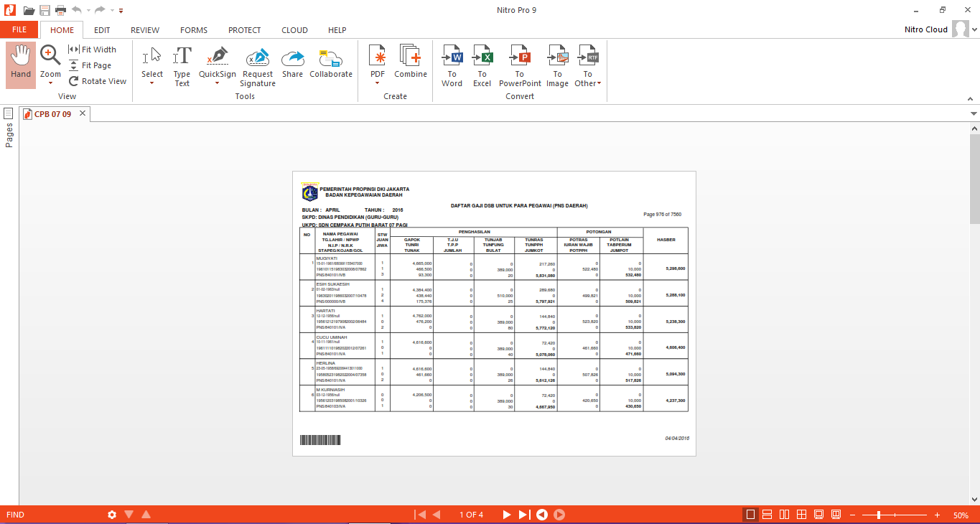Click the open folder icon in quick access
The image size is (980, 524).
(29, 10)
